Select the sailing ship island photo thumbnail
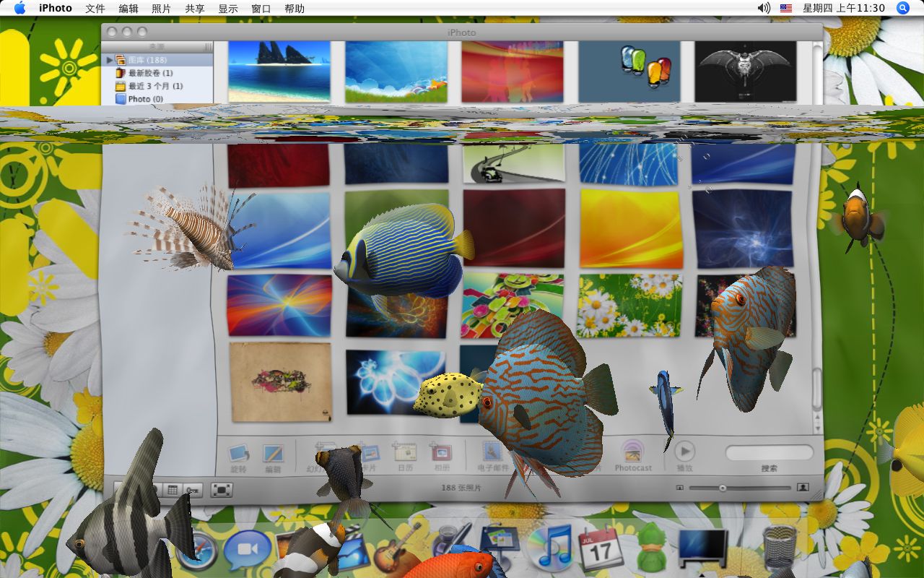Viewport: 924px width, 578px height. (x=279, y=71)
